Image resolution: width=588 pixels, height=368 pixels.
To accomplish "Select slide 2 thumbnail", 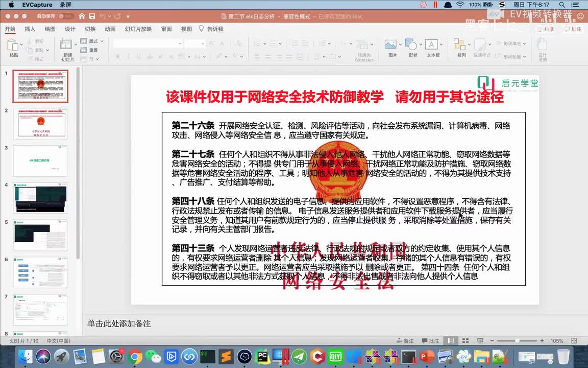I will 40,124.
